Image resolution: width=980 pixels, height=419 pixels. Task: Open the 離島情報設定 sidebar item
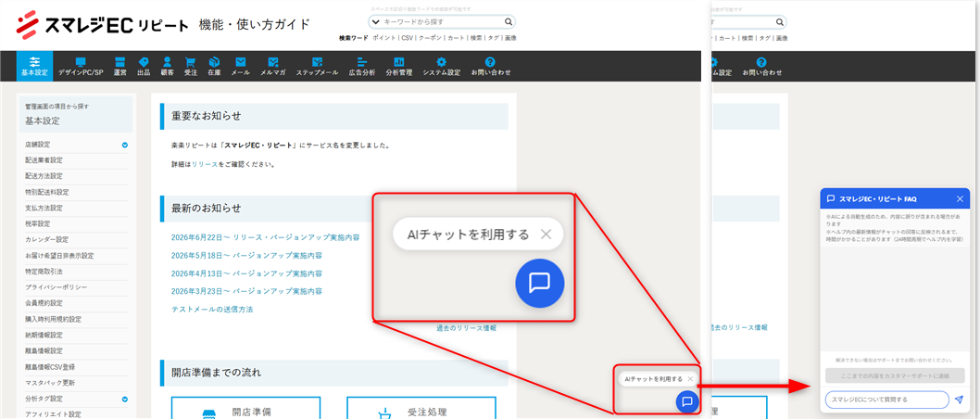tap(76, 350)
